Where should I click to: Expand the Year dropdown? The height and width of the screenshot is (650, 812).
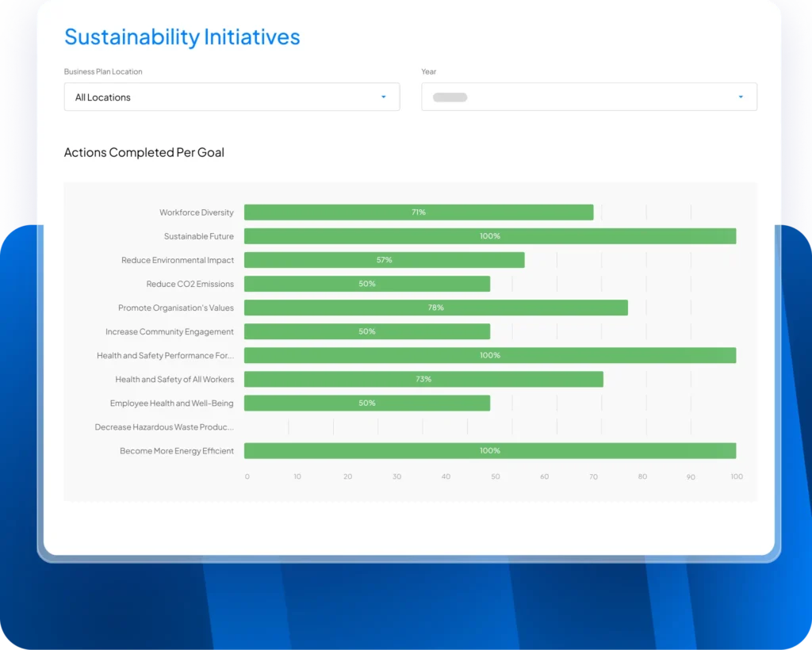(588, 97)
